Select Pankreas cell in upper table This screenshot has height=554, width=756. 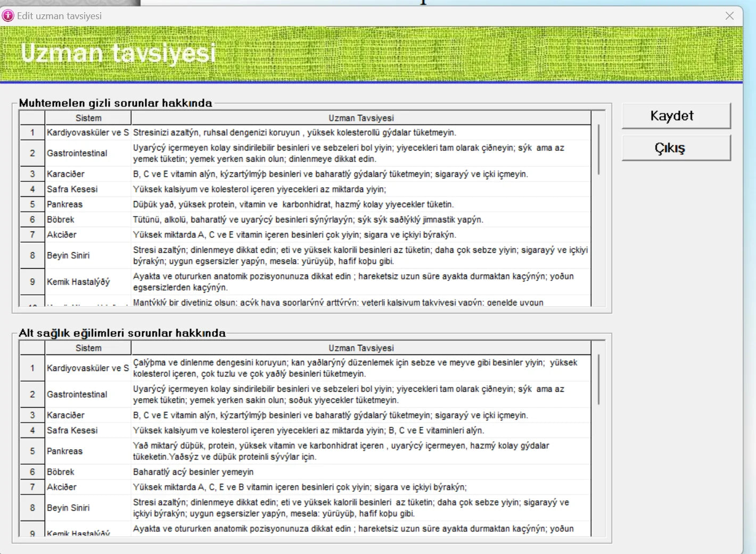point(88,204)
